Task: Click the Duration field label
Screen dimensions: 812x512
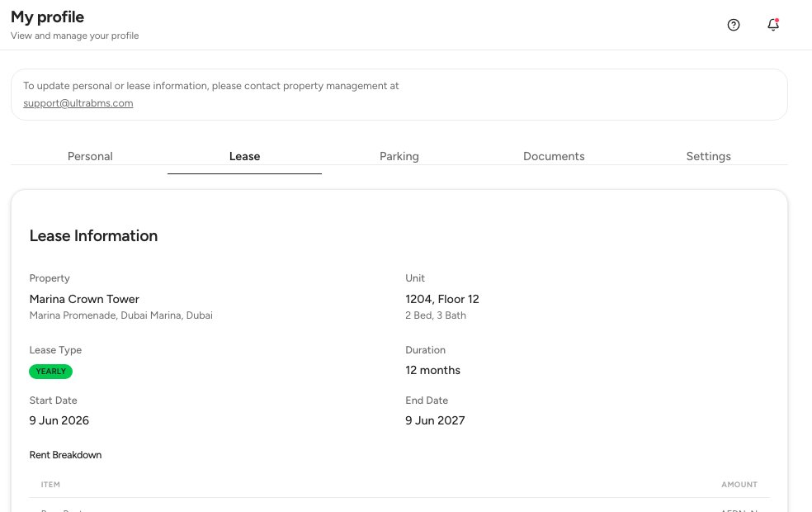Action: (425, 350)
